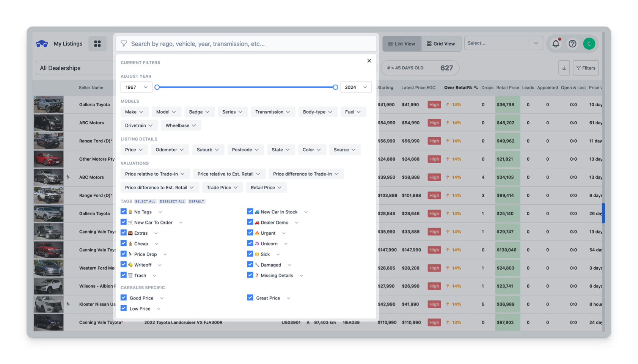This screenshot has height=364, width=638.
Task: Switch to Grid View tab
Action: 441,44
